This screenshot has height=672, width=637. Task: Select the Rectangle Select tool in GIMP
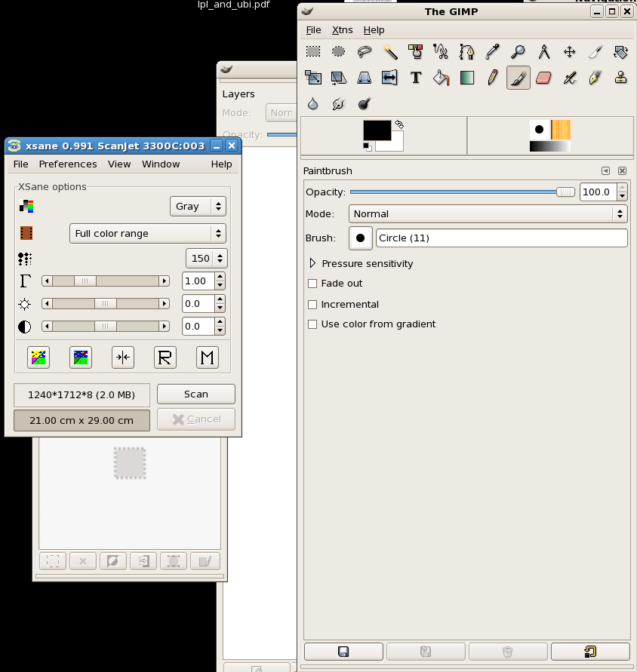(x=313, y=52)
